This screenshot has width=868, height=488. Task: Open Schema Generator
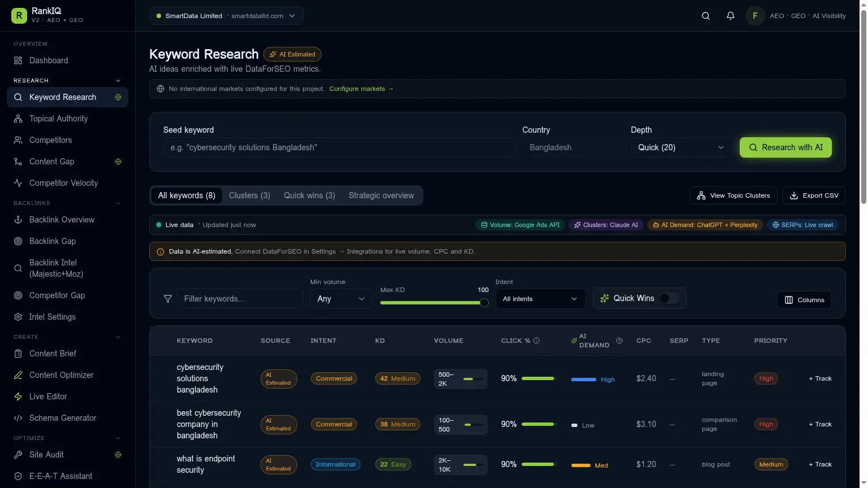[x=67, y=418]
